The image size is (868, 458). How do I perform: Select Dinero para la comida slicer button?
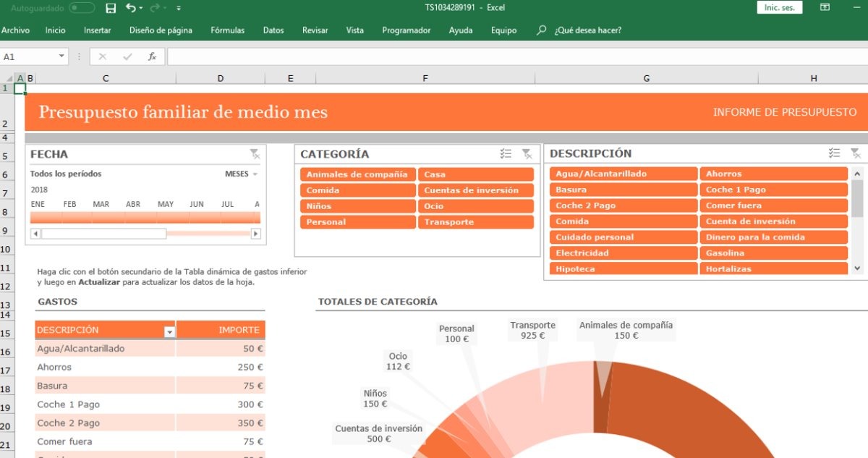click(x=773, y=237)
